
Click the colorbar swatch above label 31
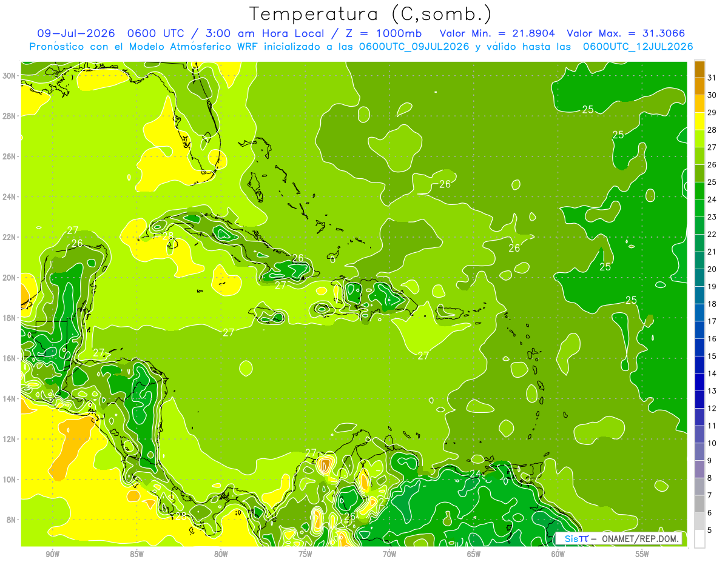[700, 69]
